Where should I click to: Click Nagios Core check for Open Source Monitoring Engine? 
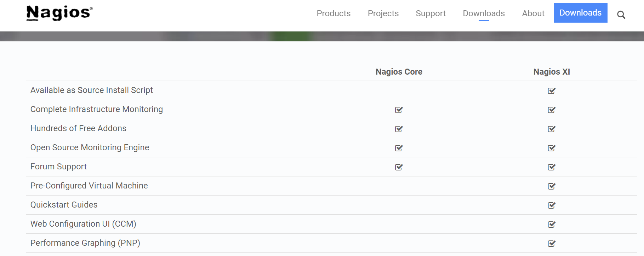(x=399, y=148)
